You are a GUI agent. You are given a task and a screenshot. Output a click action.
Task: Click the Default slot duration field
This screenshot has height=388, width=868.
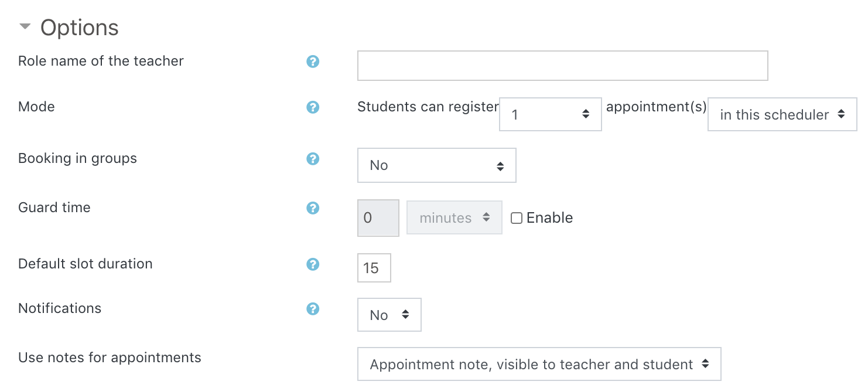point(374,268)
